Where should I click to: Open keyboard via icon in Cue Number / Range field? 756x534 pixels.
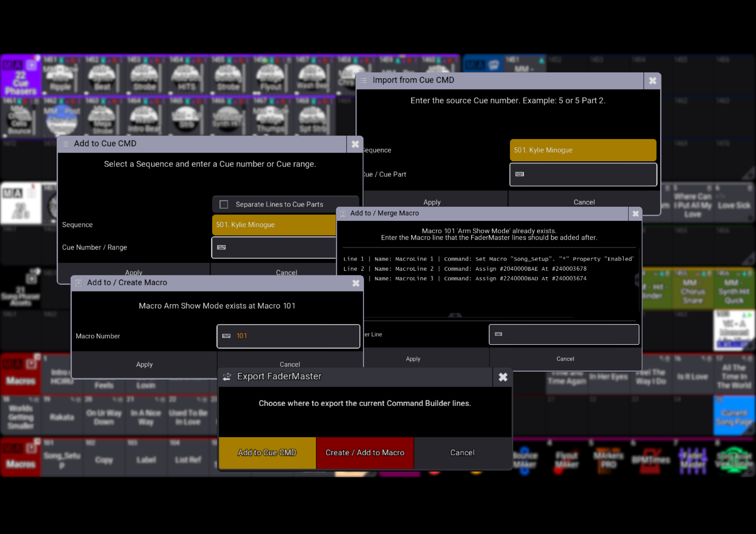(x=222, y=247)
